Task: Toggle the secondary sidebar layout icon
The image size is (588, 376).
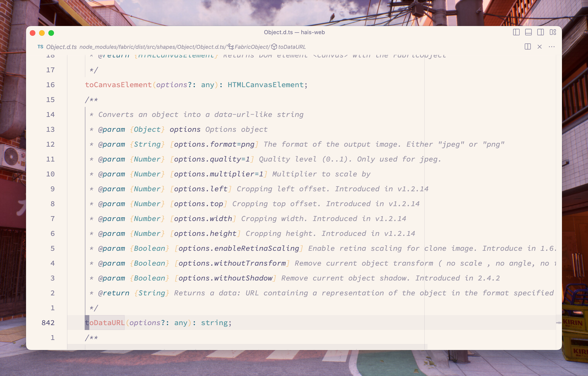Action: (541, 32)
